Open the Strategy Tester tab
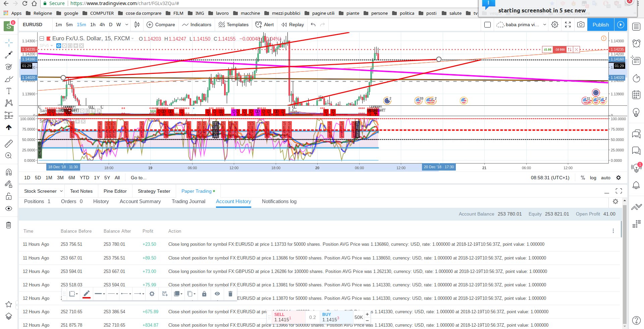 point(154,191)
